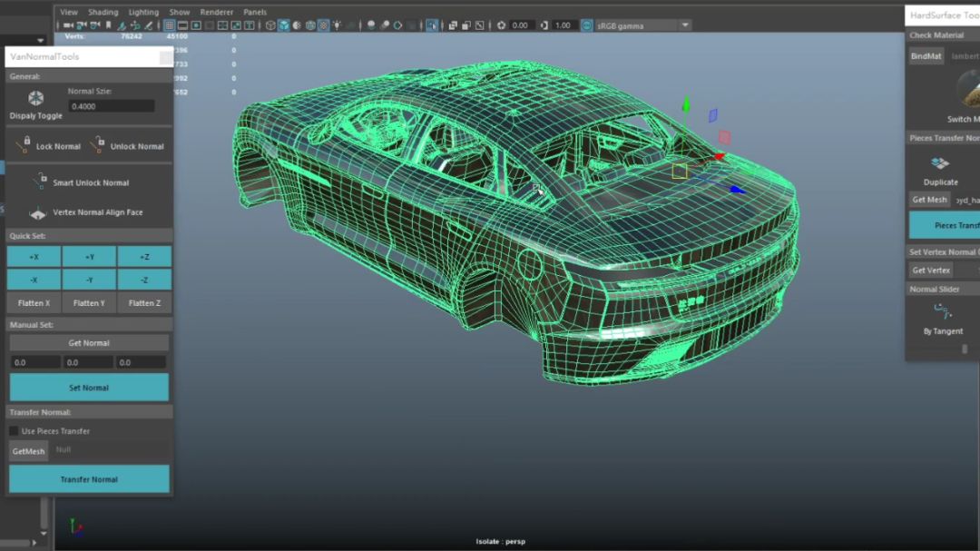Click the Unlock Normal icon
This screenshot has height=551, width=980.
tap(97, 145)
